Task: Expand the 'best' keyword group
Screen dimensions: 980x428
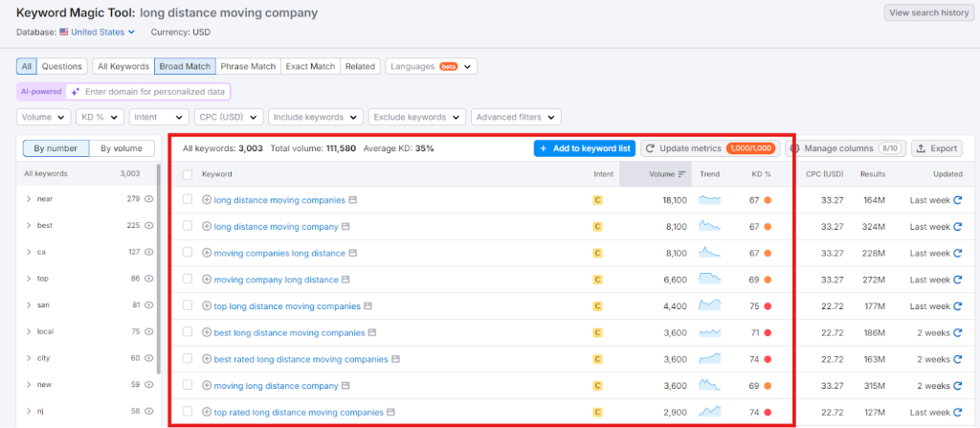Action: (x=29, y=226)
